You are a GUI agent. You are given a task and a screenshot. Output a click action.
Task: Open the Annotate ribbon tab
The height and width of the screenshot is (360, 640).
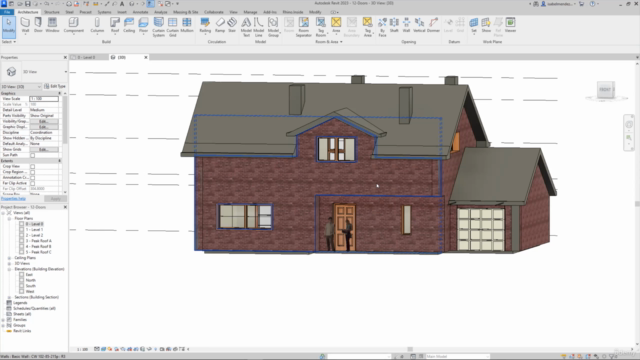(x=140, y=12)
